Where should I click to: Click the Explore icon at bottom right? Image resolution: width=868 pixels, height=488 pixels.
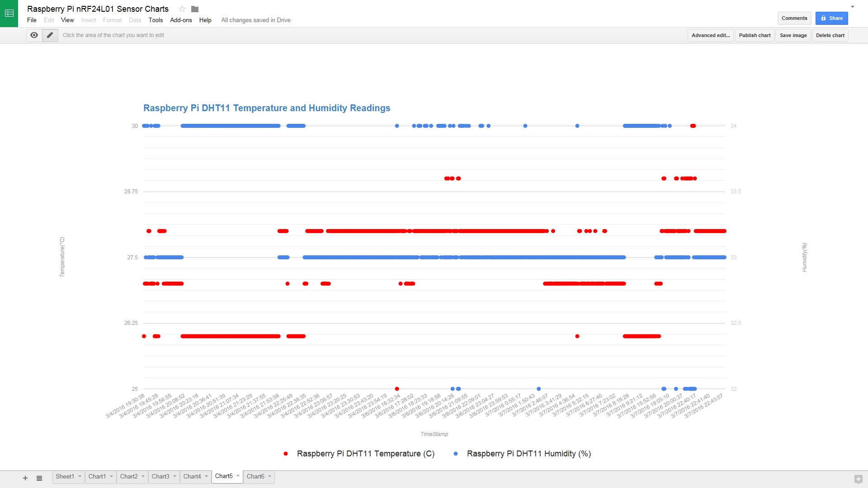[858, 479]
